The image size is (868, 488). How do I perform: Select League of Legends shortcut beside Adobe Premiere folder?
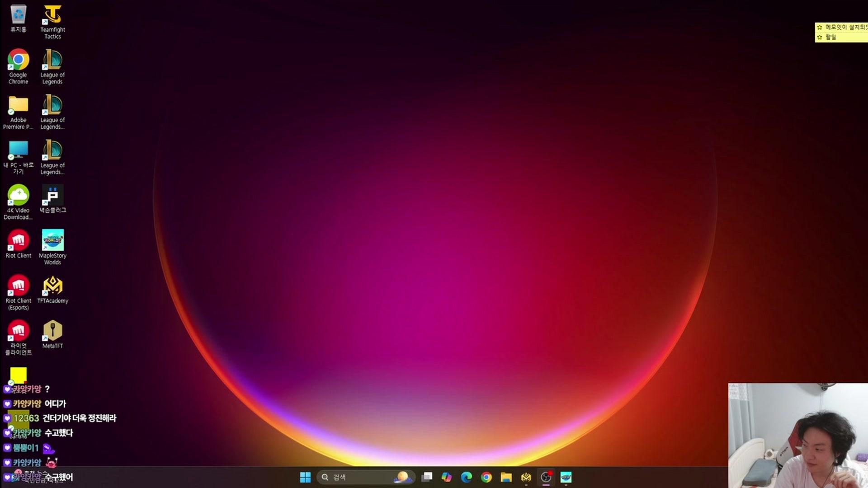click(x=52, y=113)
